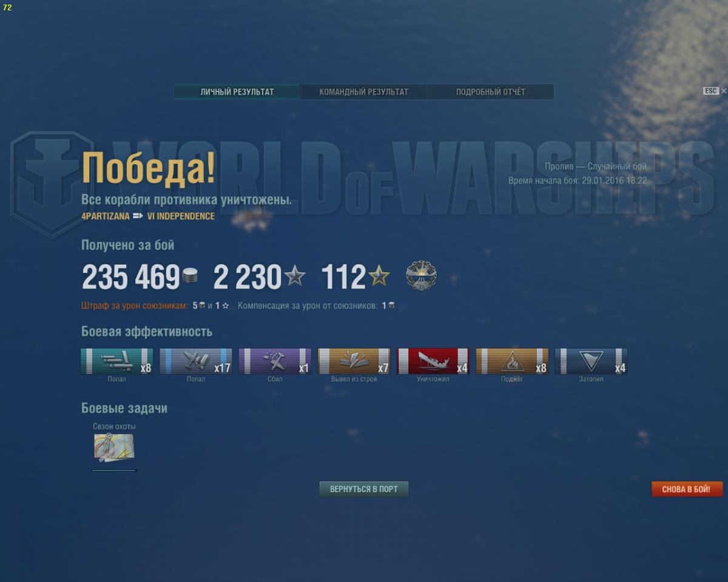
Task: Select the red destroyed ships ribbon x4
Action: (x=433, y=361)
